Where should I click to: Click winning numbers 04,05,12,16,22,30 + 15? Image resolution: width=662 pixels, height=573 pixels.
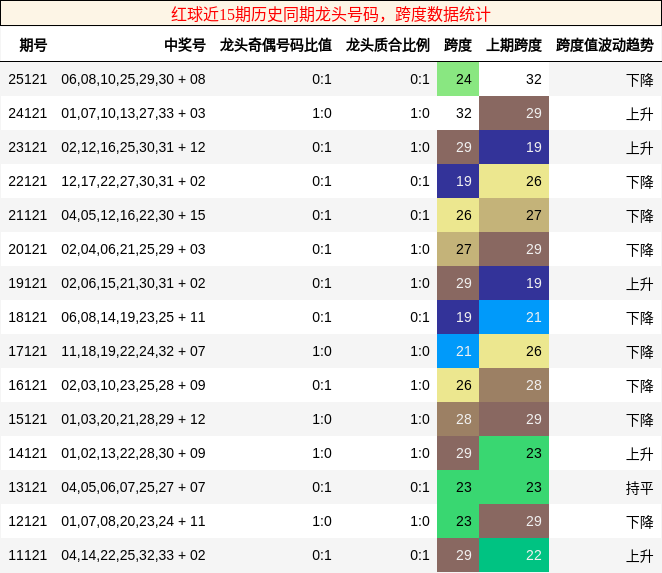tap(133, 215)
